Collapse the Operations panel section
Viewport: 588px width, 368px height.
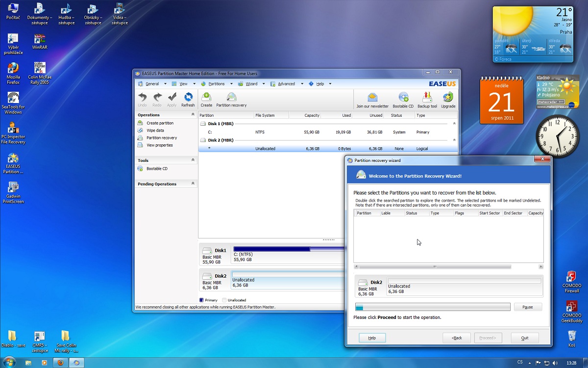[193, 115]
